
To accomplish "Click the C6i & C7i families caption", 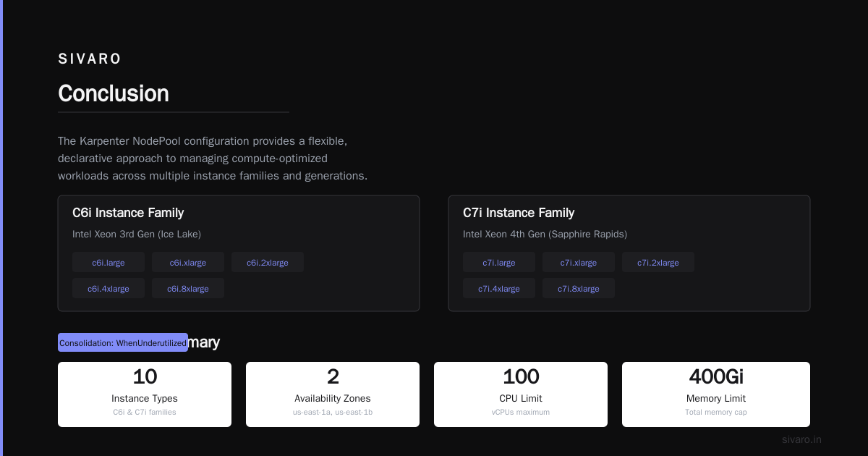I will [x=145, y=413].
